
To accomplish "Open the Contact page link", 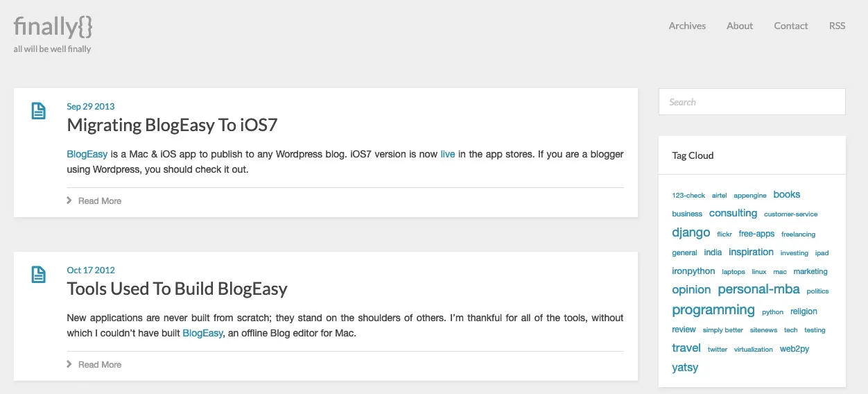I will tap(791, 26).
